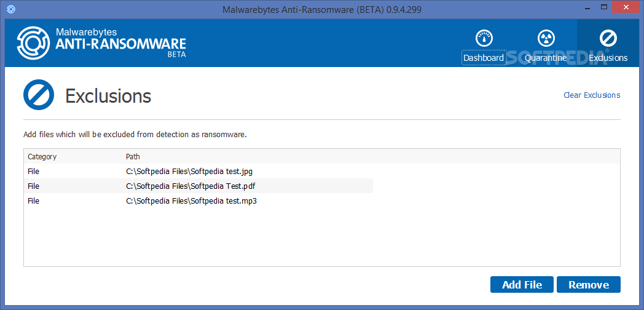Click the File category cell for test.mp3
This screenshot has height=310, width=644.
coord(33,201)
